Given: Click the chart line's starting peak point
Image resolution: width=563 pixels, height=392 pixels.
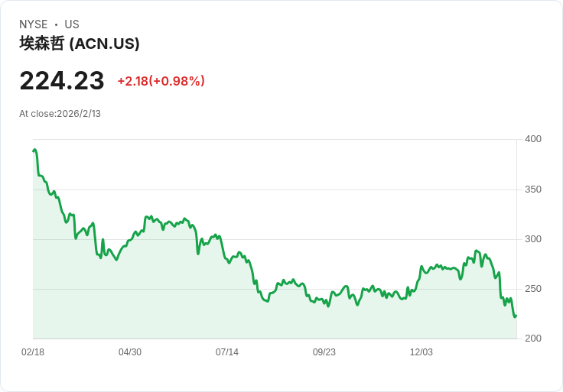Looking at the screenshot, I should (35, 150).
